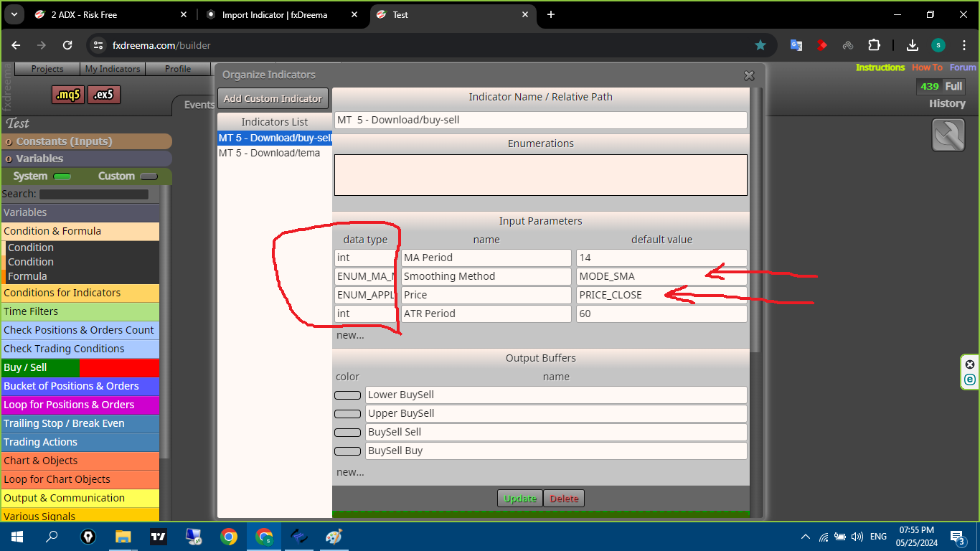Expand Constants (Inputs) panel

pyautogui.click(x=86, y=141)
